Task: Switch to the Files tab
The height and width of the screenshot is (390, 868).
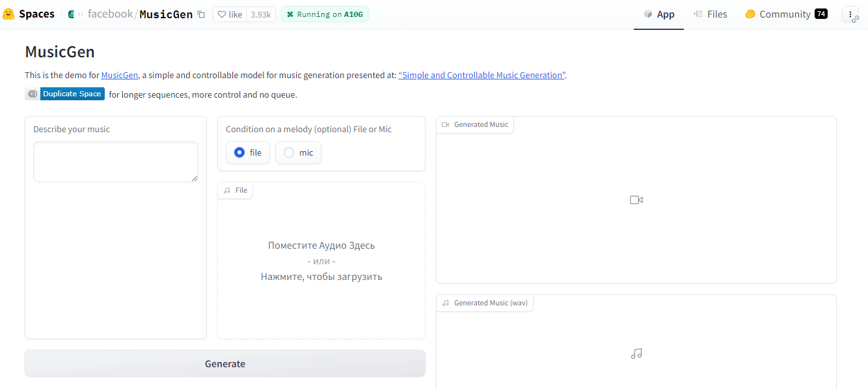Action: pyautogui.click(x=710, y=14)
